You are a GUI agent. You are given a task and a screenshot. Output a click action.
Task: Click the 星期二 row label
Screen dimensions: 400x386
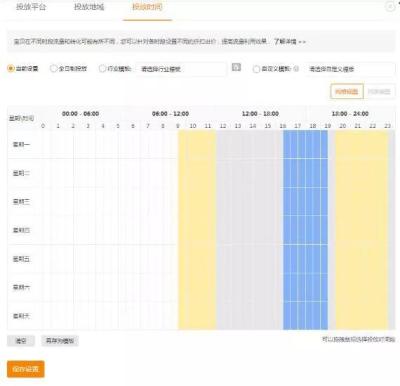(x=21, y=173)
